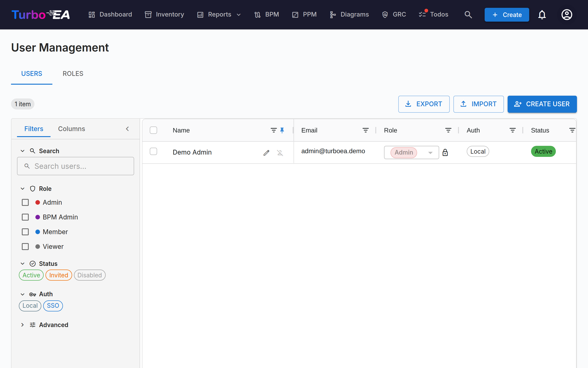Expand the Advanced filter section
This screenshot has height=368, width=588.
(x=23, y=325)
